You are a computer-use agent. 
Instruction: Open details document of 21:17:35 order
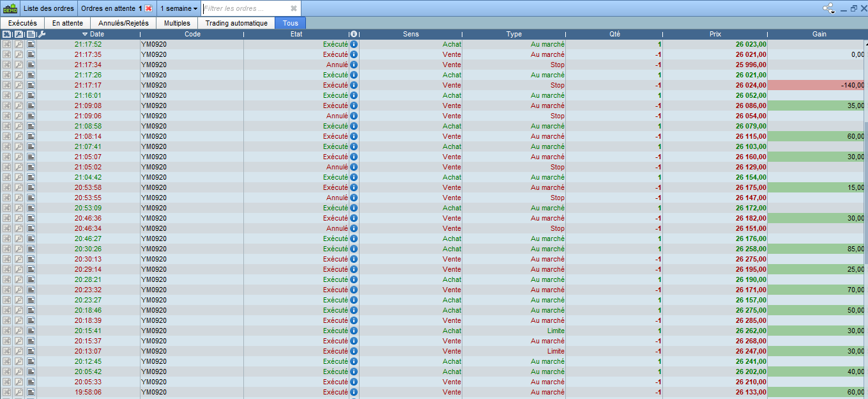click(31, 54)
